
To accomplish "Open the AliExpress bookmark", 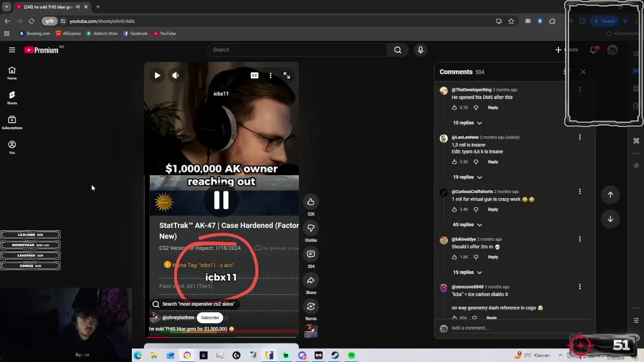I will [x=68, y=34].
